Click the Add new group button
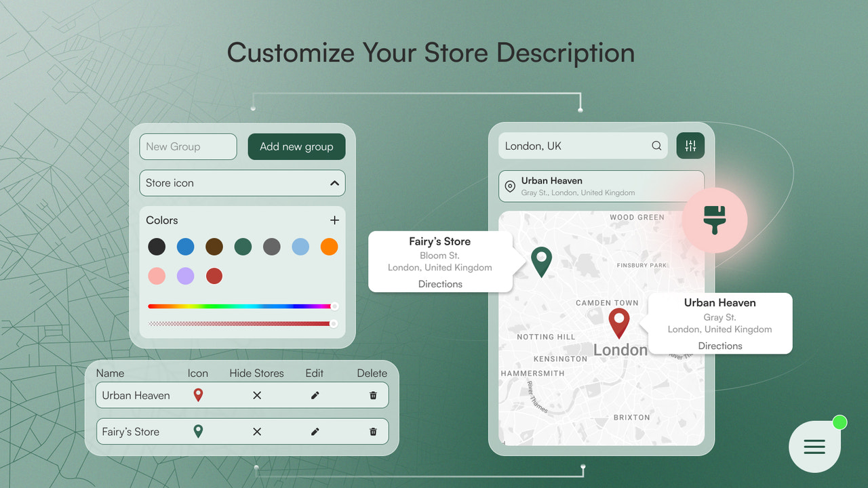 (x=296, y=146)
